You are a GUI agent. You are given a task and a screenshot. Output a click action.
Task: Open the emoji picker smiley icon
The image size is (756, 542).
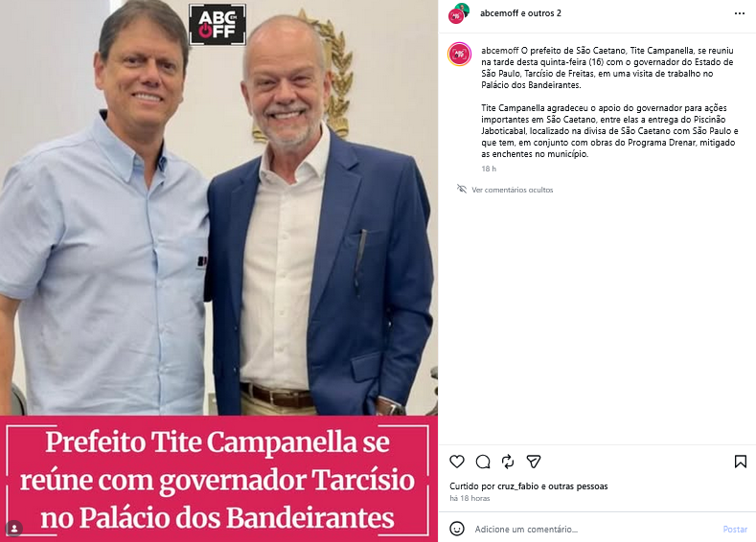(x=457, y=529)
